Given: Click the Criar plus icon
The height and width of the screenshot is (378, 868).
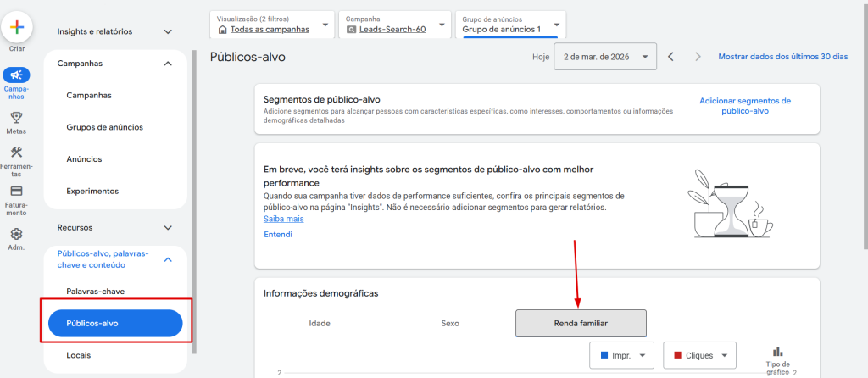Looking at the screenshot, I should [17, 27].
